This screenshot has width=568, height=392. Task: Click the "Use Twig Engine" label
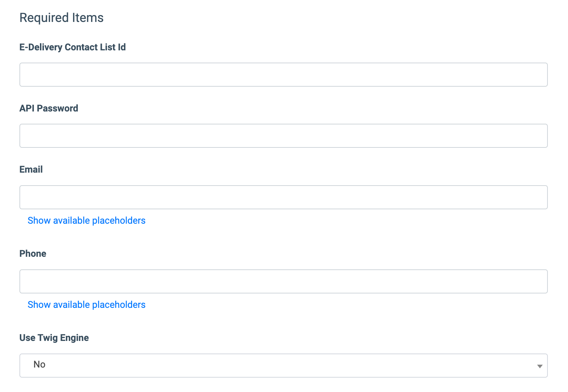pos(54,338)
